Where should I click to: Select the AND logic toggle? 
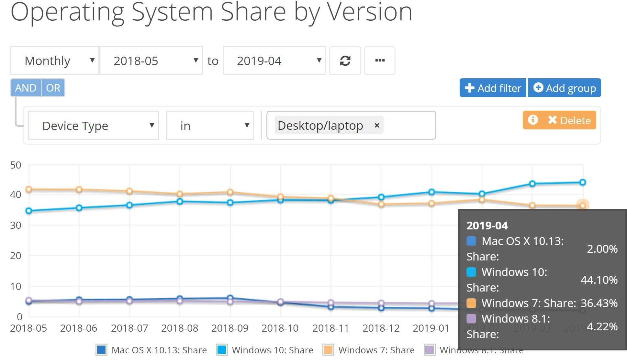click(26, 88)
